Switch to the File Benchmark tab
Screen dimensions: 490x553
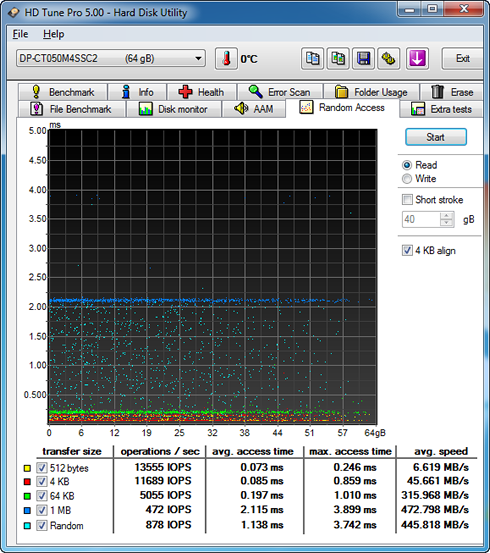tap(72, 109)
